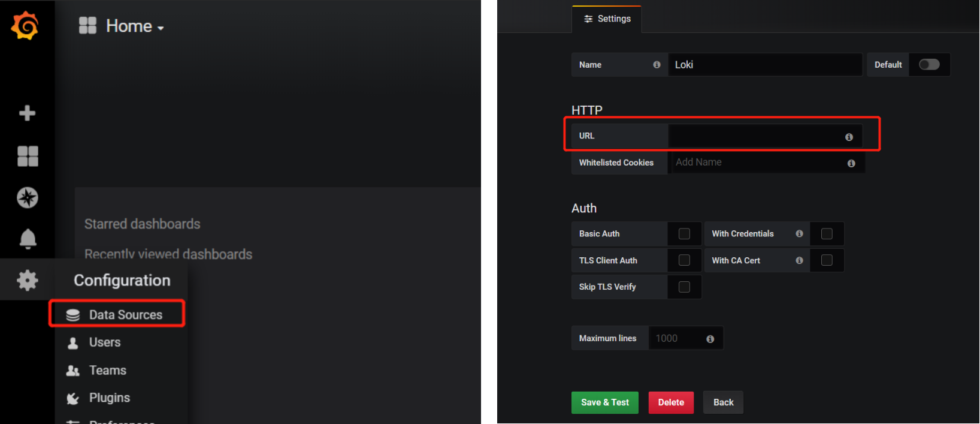Enable the Skip TLS Verify checkbox
980x424 pixels.
pyautogui.click(x=684, y=287)
